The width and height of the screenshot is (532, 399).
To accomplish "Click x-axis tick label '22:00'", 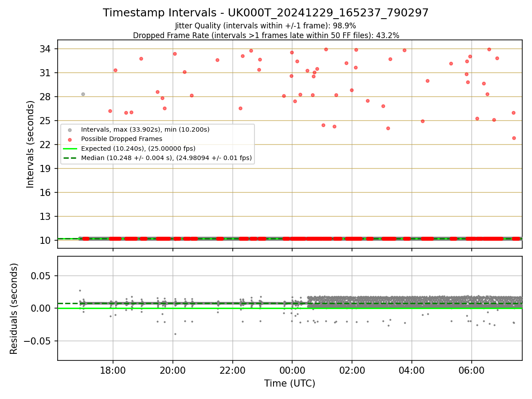I will click(232, 371).
